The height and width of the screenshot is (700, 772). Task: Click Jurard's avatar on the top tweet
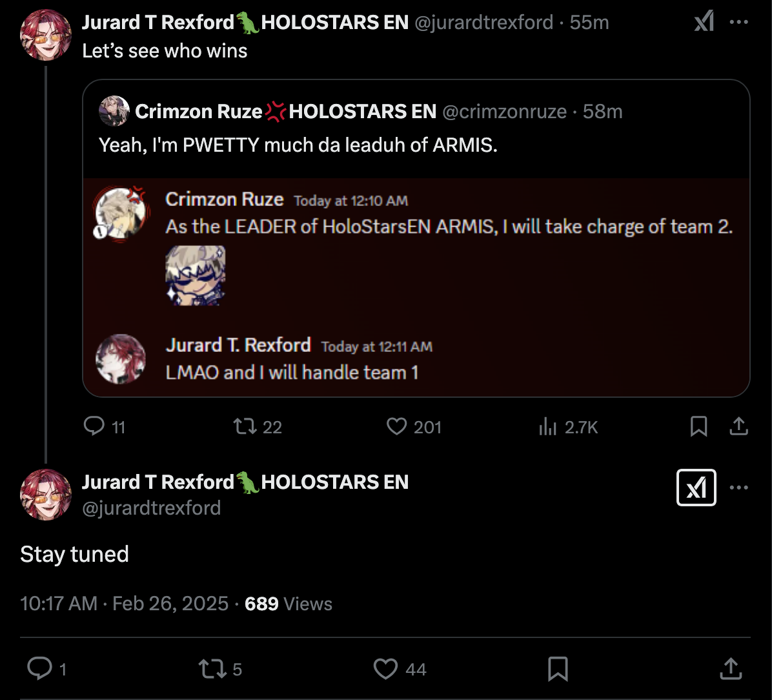tap(46, 35)
